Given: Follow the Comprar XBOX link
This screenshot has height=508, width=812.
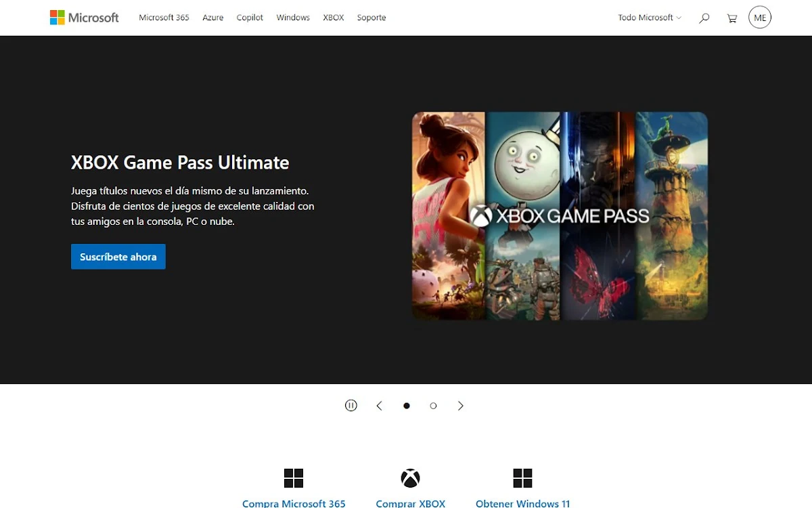Looking at the screenshot, I should click(411, 503).
